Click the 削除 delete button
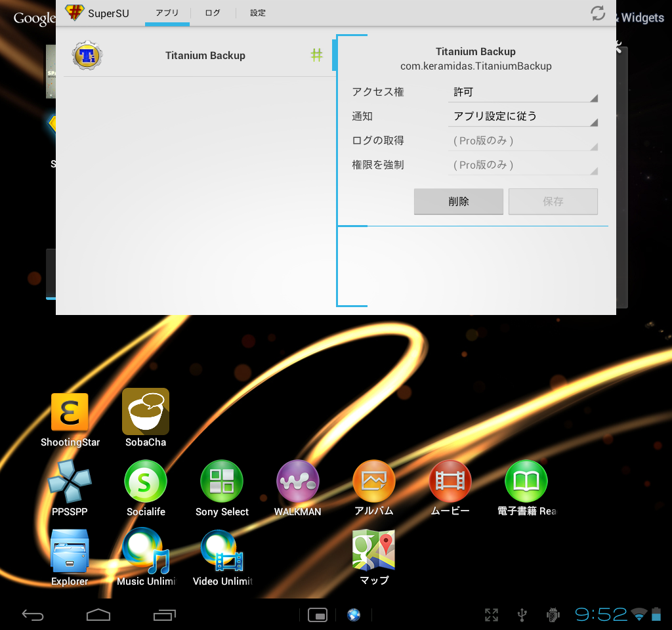 pos(459,201)
